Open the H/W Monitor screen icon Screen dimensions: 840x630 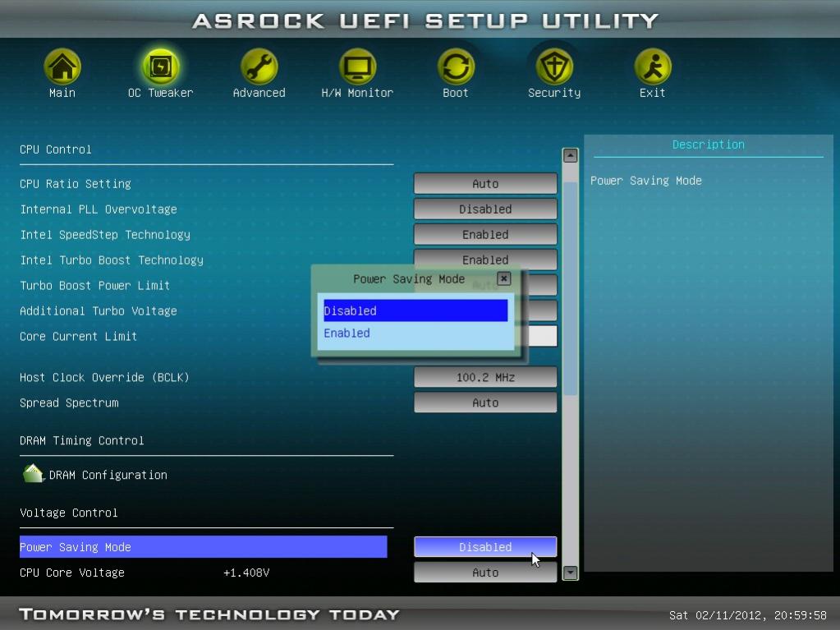(357, 67)
